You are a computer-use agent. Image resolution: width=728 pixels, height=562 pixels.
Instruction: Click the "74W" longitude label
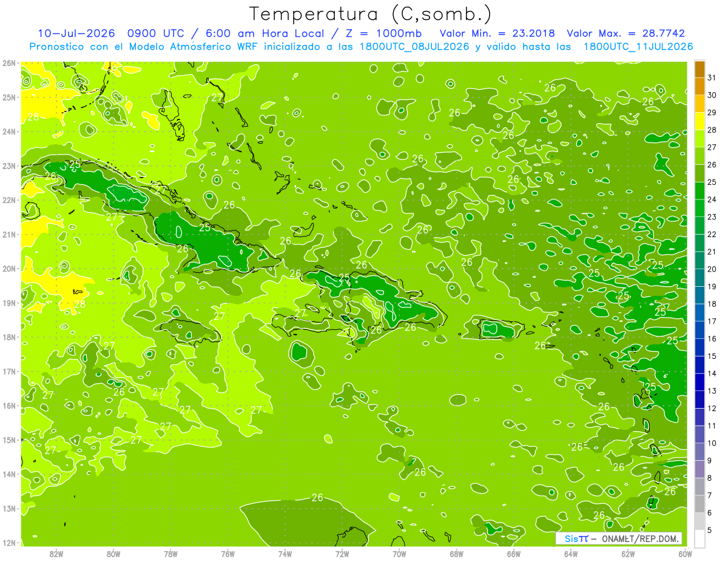tap(285, 554)
